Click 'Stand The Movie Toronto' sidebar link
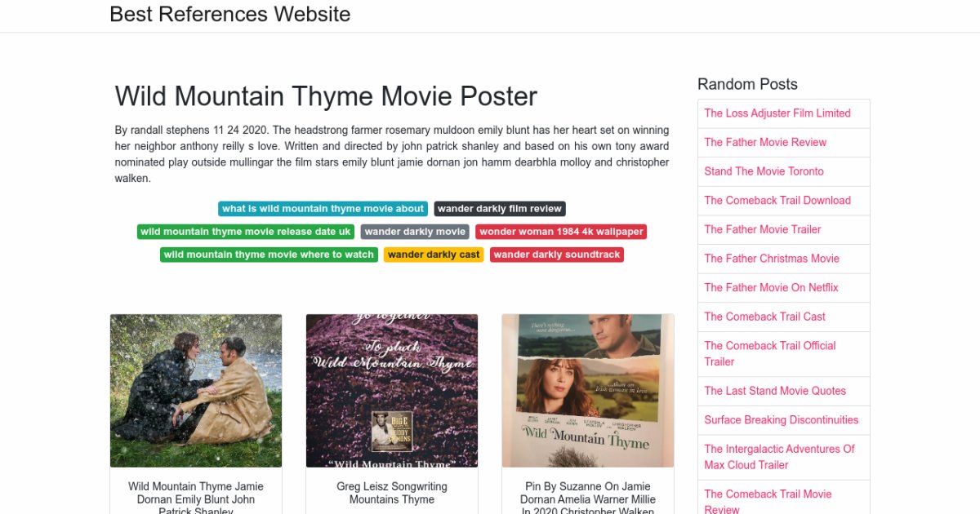 click(764, 171)
